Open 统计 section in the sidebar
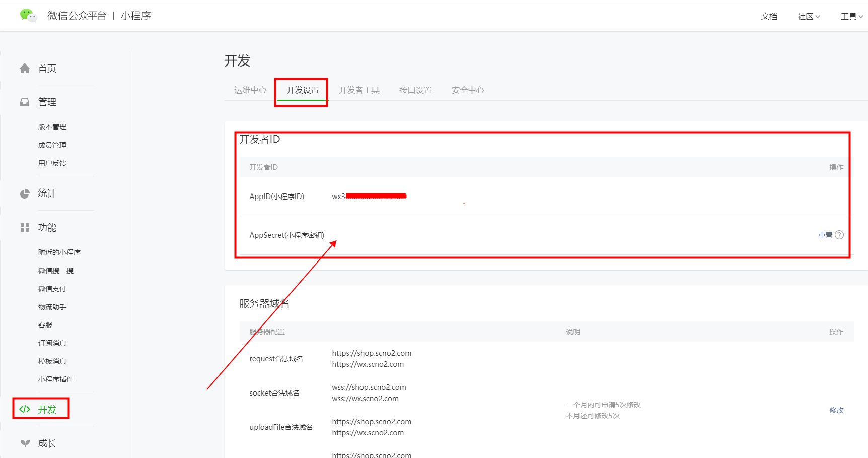Screen dimensions: 868x458 point(47,193)
